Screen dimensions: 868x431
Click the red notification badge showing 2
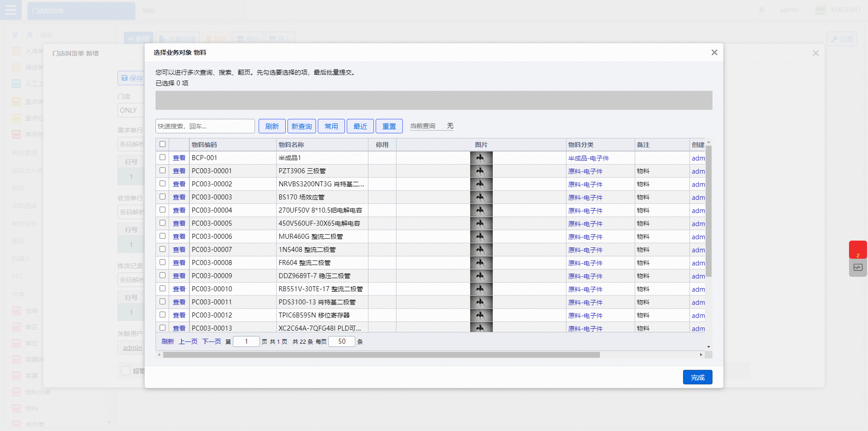858,250
